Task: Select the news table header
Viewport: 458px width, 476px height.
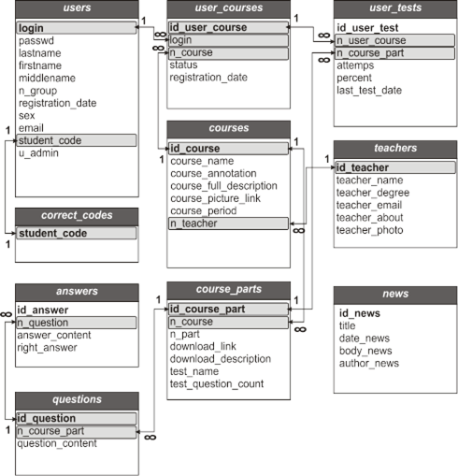Action: (395, 296)
